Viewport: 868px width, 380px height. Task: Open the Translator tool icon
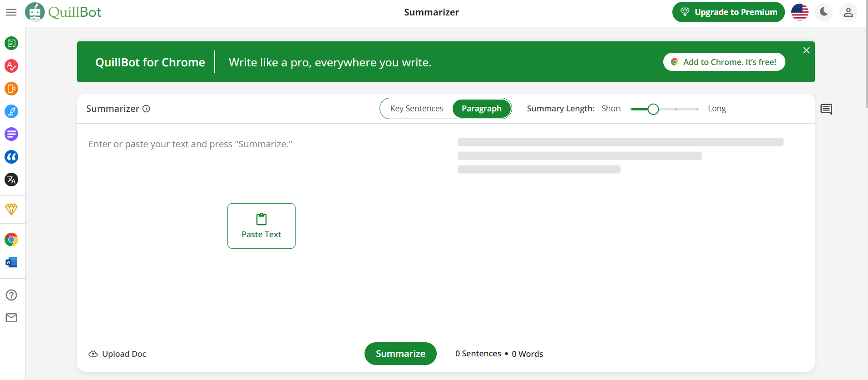pyautogui.click(x=11, y=180)
